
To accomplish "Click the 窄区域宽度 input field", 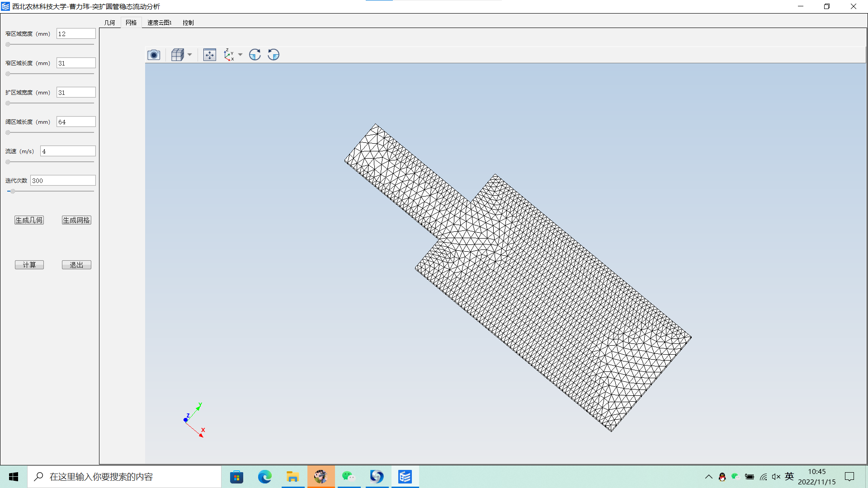I will pyautogui.click(x=76, y=34).
